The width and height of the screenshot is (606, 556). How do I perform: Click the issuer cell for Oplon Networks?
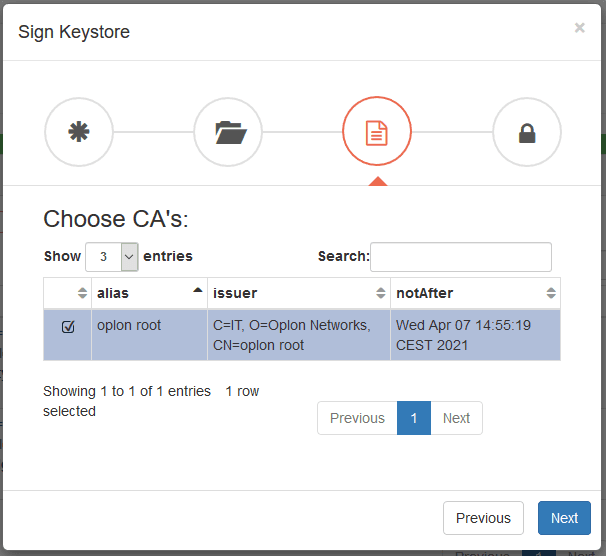299,335
